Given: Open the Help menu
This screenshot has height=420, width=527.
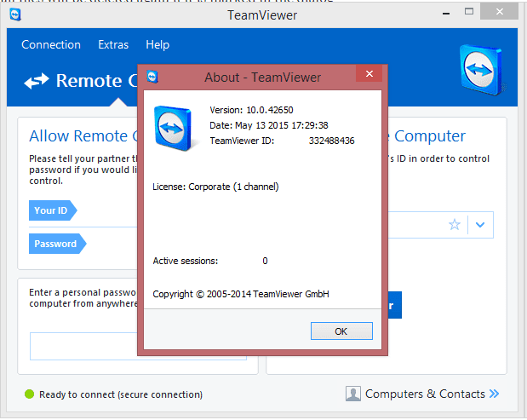Looking at the screenshot, I should pyautogui.click(x=158, y=44).
